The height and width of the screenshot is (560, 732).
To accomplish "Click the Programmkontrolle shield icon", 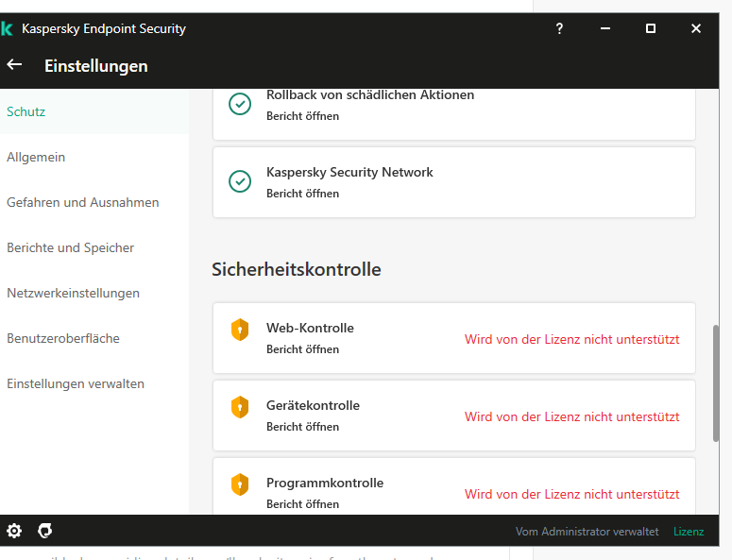I will [240, 484].
